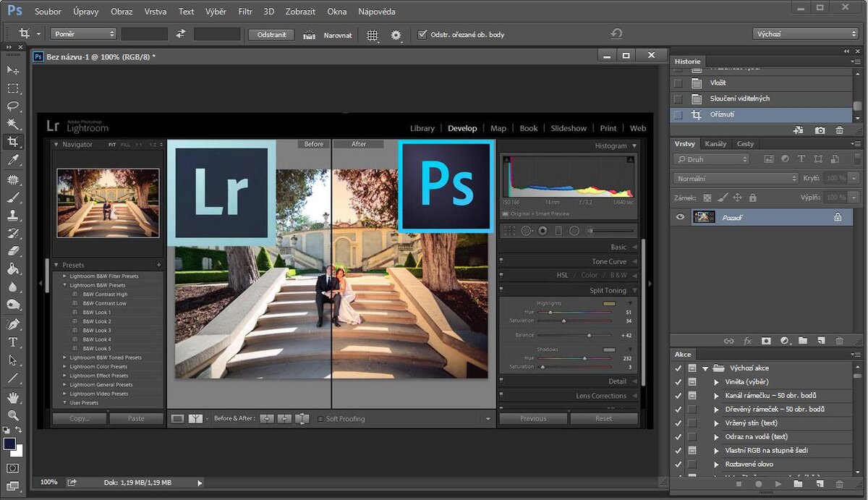
Task: Open the Soubor menu
Action: pyautogui.click(x=48, y=12)
